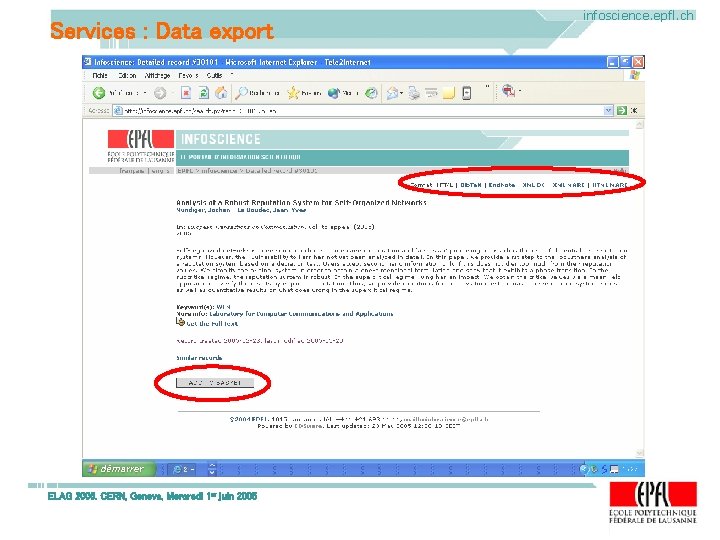The height and width of the screenshot is (540, 720).
Task: Open the Fichier menu
Action: coord(100,75)
